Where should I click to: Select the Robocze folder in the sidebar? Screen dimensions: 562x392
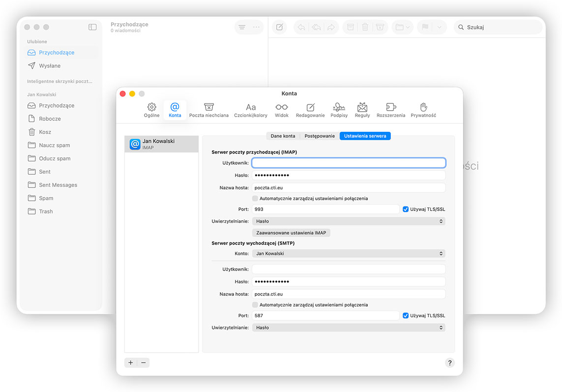pyautogui.click(x=51, y=118)
